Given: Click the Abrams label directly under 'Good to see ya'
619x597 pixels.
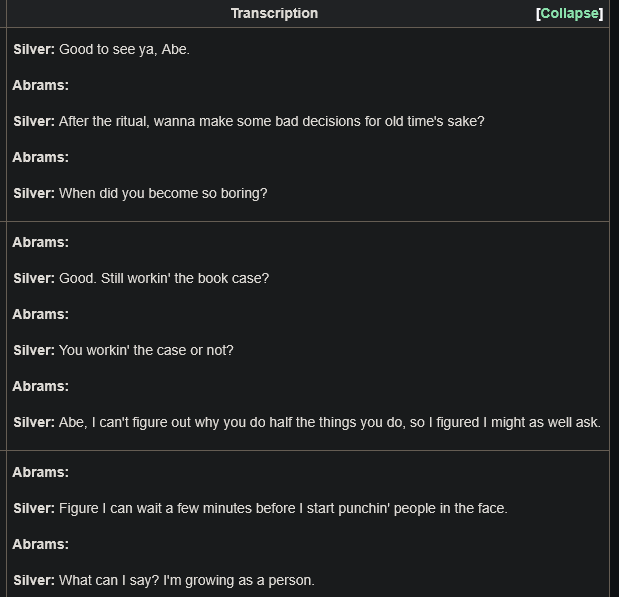Looking at the screenshot, I should (x=41, y=86).
